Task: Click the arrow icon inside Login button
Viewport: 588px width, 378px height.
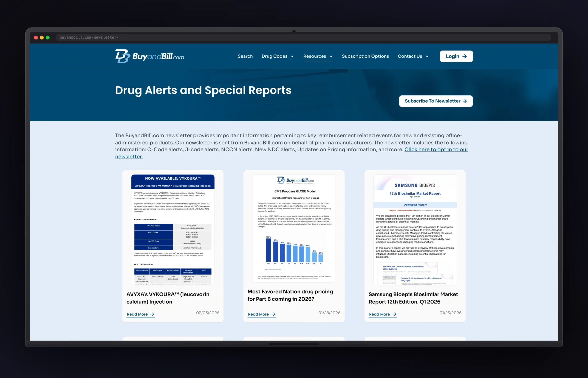Action: pyautogui.click(x=464, y=56)
